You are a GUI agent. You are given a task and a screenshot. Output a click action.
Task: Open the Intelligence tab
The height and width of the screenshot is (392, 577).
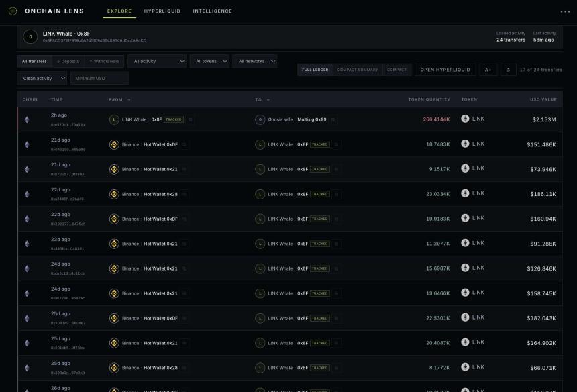(212, 11)
